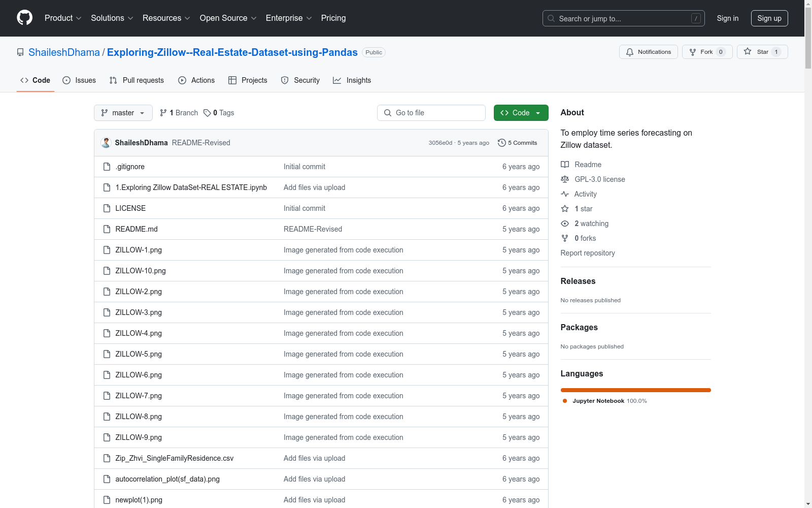Click the orange Jupyter Notebook language dot
Image resolution: width=812 pixels, height=508 pixels.
565,401
